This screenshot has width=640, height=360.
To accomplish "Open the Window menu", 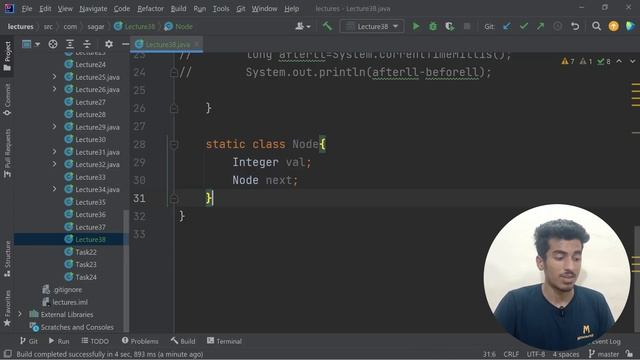I will pos(264,9).
